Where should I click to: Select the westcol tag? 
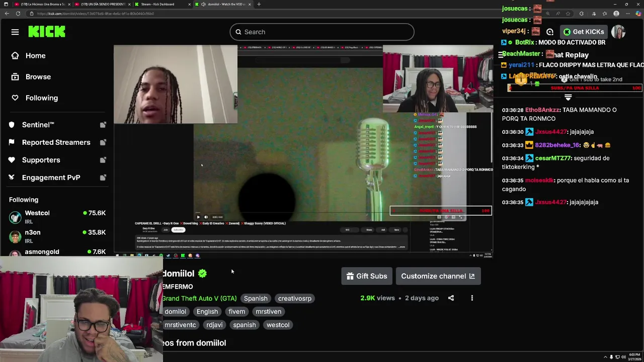point(278,325)
